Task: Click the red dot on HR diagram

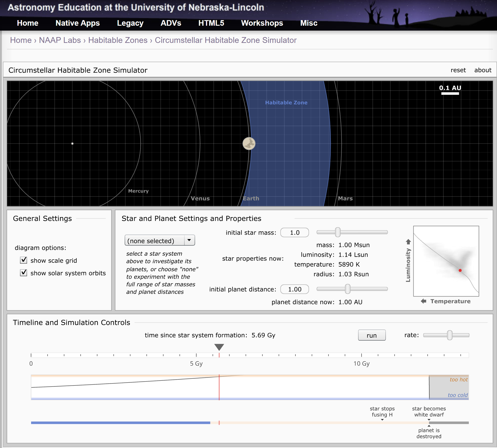Action: click(460, 270)
